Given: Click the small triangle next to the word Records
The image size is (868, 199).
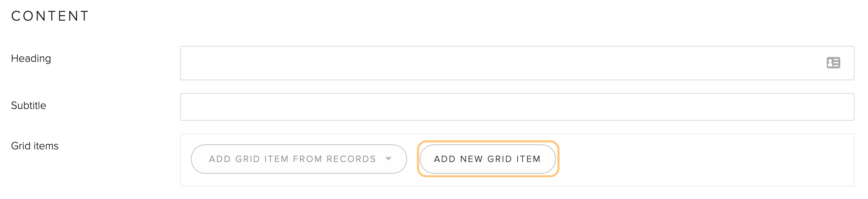Looking at the screenshot, I should (388, 159).
